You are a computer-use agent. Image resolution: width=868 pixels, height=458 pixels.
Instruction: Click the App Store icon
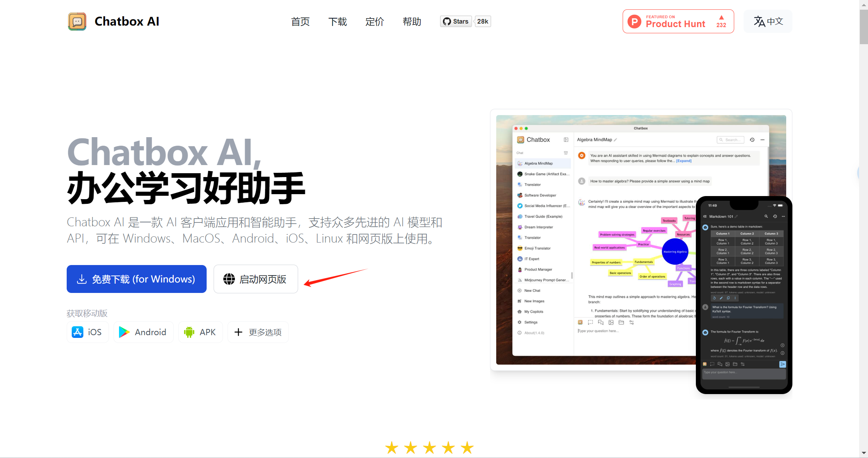pyautogui.click(x=78, y=332)
